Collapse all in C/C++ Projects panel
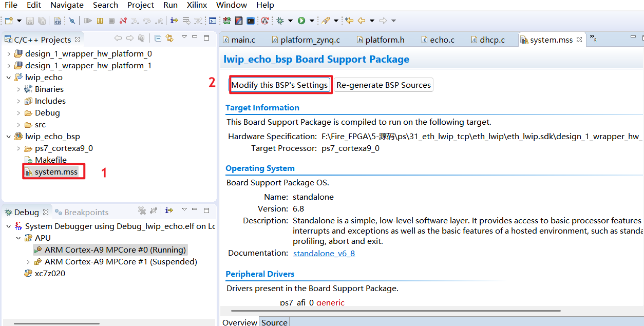The height and width of the screenshot is (326, 644). 158,39
